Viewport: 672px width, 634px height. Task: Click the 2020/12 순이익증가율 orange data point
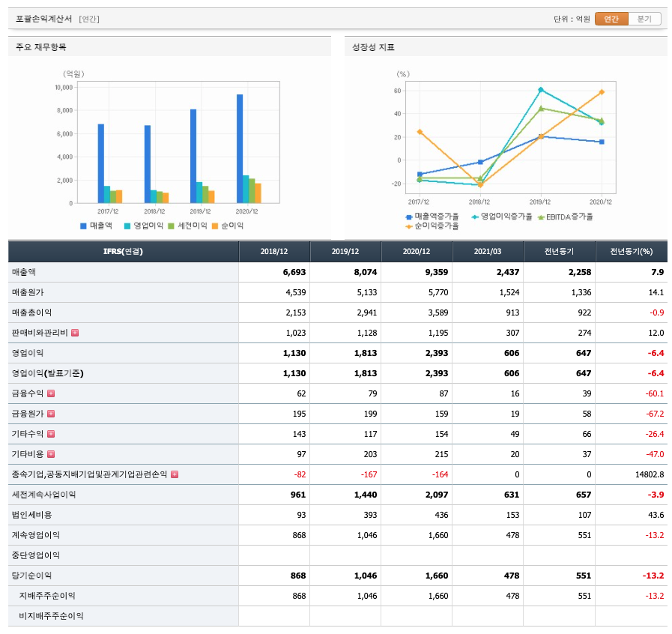click(x=602, y=91)
